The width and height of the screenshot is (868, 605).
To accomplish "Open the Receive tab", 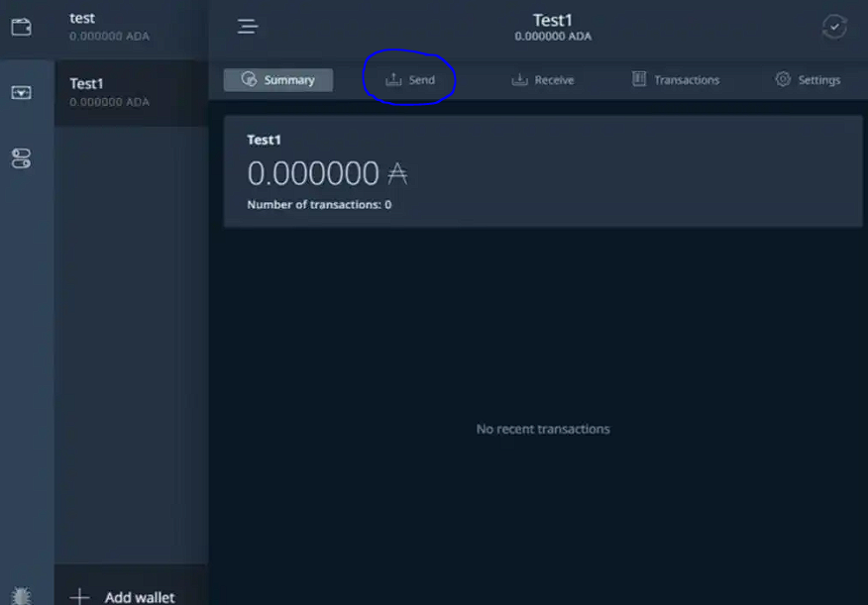I will click(x=543, y=80).
